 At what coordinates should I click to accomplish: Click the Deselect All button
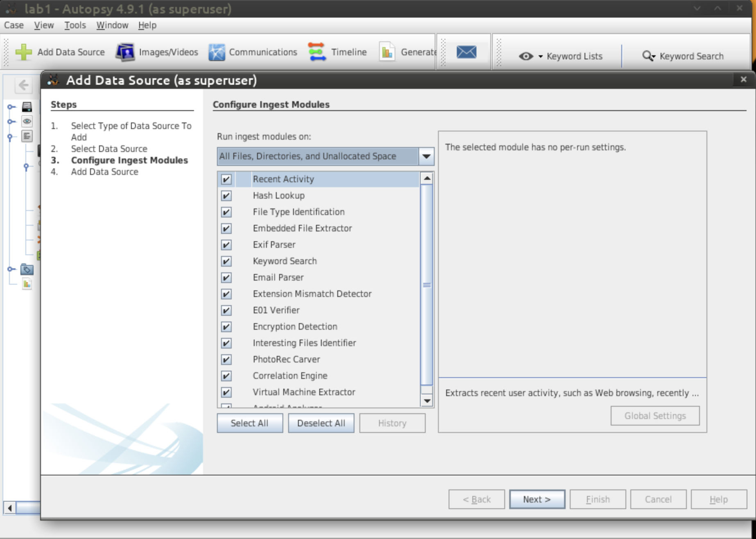(x=321, y=423)
